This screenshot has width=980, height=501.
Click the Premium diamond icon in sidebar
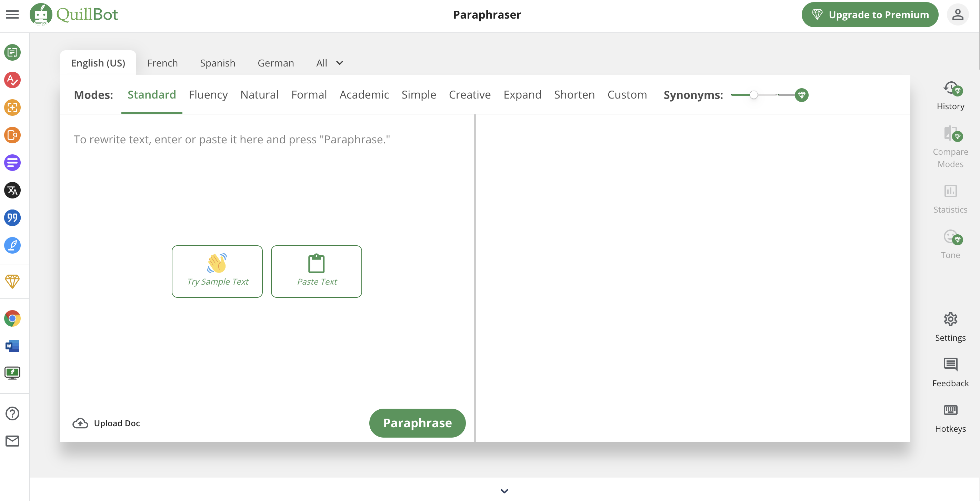click(12, 282)
